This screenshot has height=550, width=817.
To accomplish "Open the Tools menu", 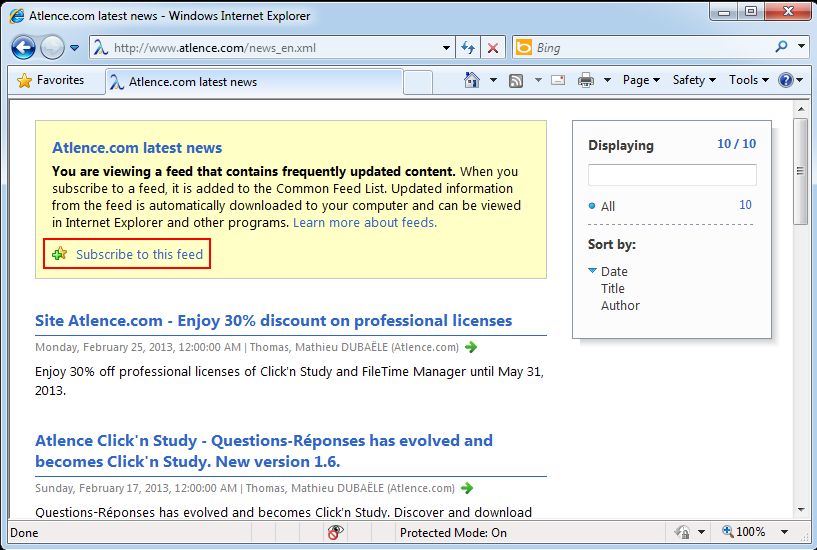I will click(749, 80).
